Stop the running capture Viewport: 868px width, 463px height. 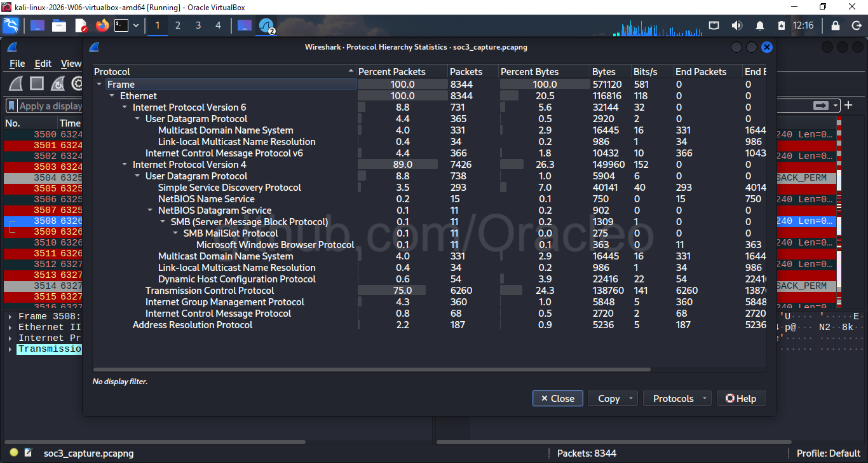pyautogui.click(x=36, y=83)
